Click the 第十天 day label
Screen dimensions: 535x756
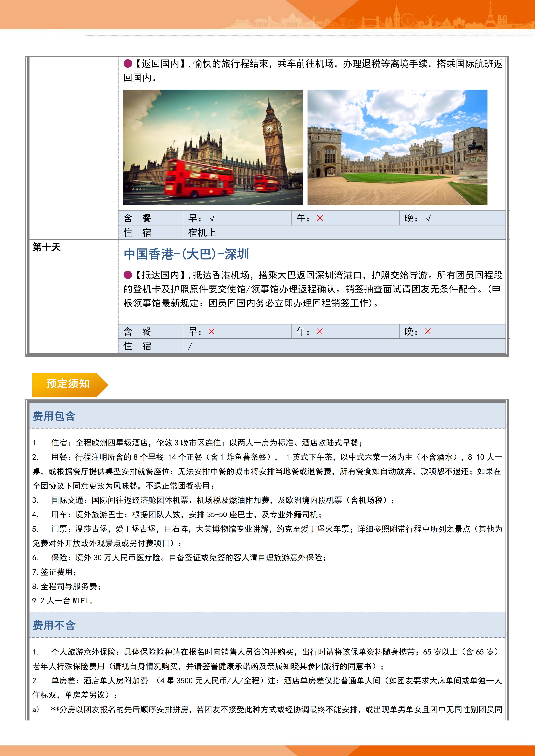47,247
